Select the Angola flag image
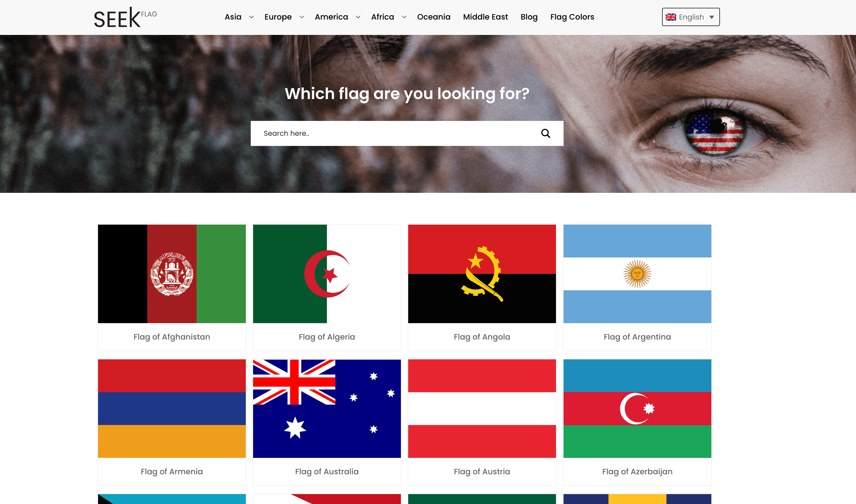 coord(482,274)
